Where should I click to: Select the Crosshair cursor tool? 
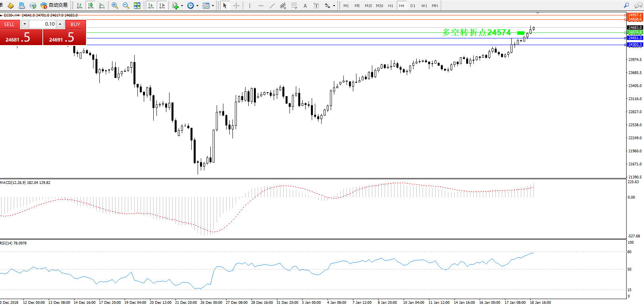click(236, 6)
